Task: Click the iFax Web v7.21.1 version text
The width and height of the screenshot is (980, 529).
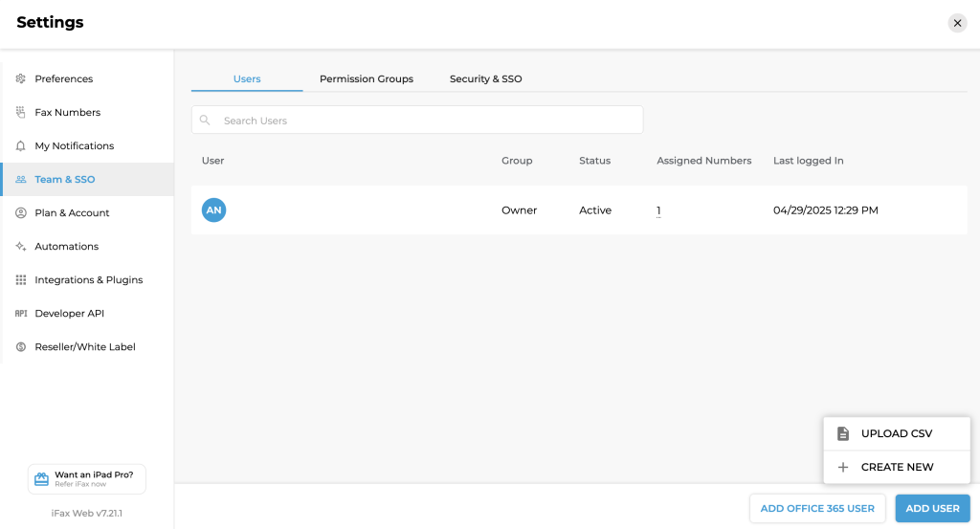Action: tap(87, 514)
